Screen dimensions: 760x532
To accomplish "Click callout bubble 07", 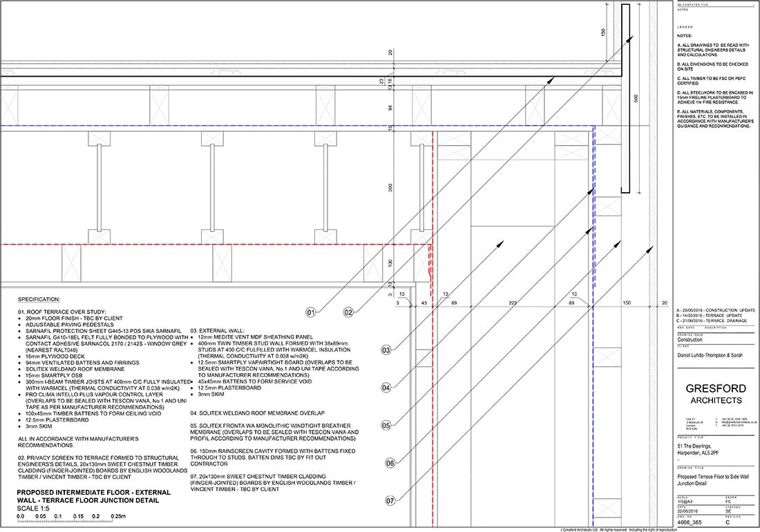I will (390, 500).
